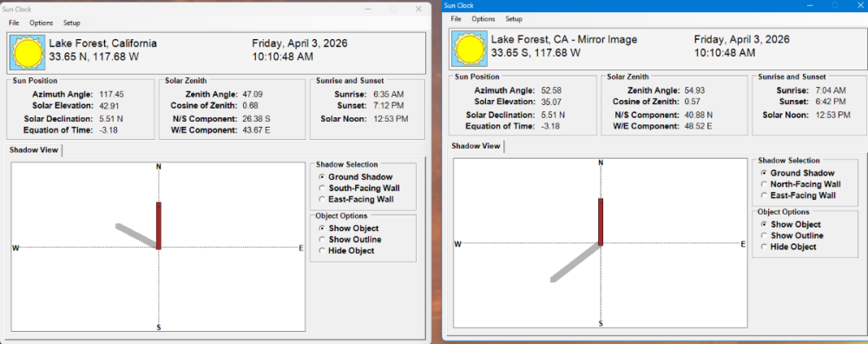
Task: Click red object bar in left shadow view
Action: pyautogui.click(x=159, y=226)
